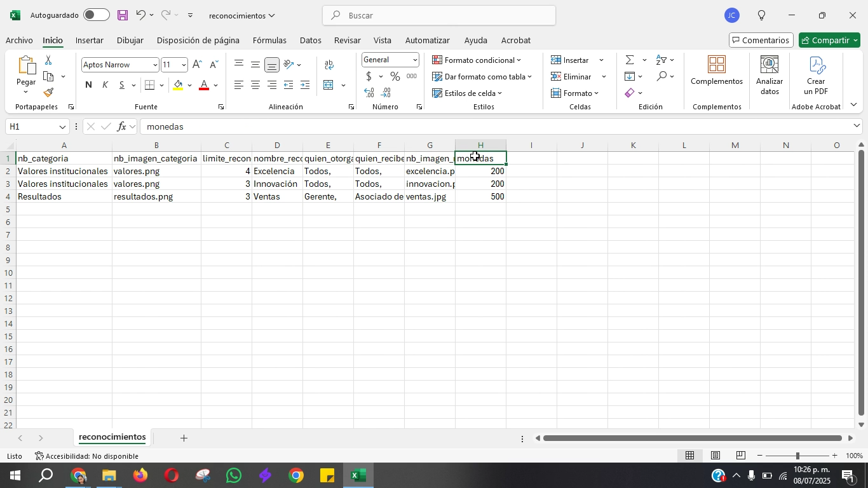Click the Sort and Filter icon
Viewport: 868px width, 488px height.
point(661,60)
